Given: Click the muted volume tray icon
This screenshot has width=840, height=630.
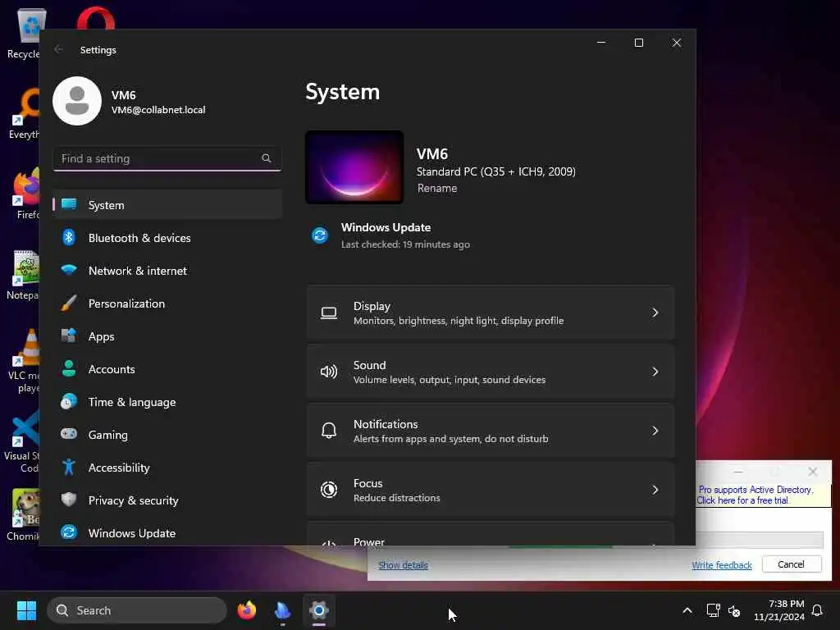Looking at the screenshot, I should point(734,610).
